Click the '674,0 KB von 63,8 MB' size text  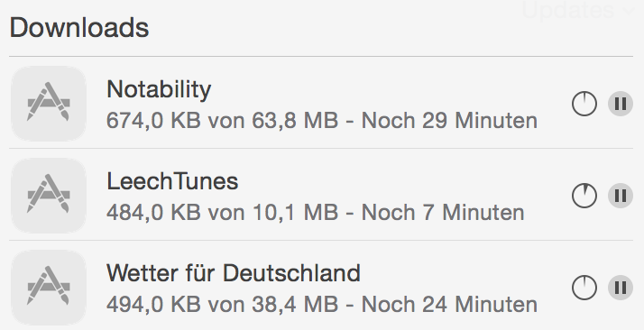(222, 121)
